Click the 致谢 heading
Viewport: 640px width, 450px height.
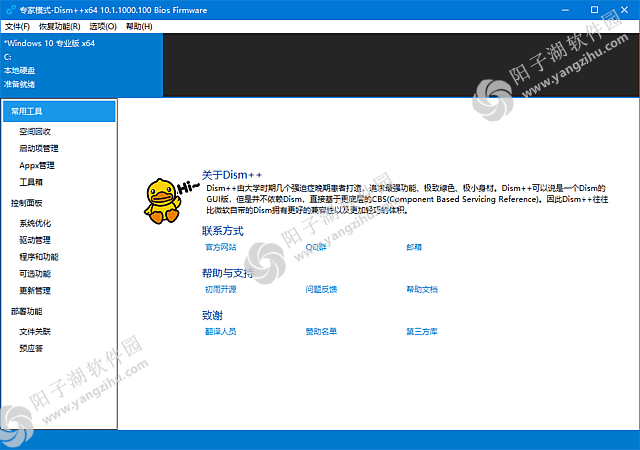click(x=212, y=316)
